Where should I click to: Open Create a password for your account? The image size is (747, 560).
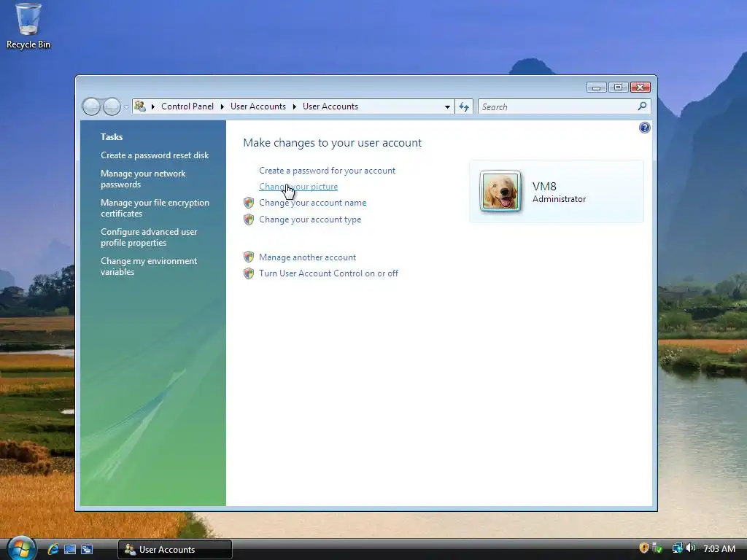click(x=328, y=171)
